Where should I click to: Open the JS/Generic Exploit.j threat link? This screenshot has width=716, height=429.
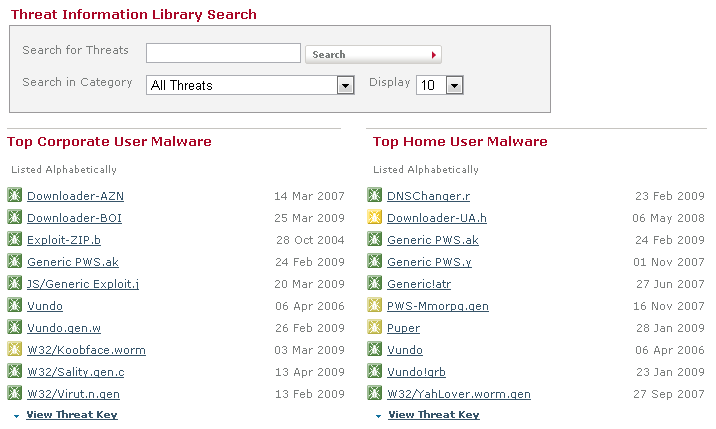coord(83,284)
